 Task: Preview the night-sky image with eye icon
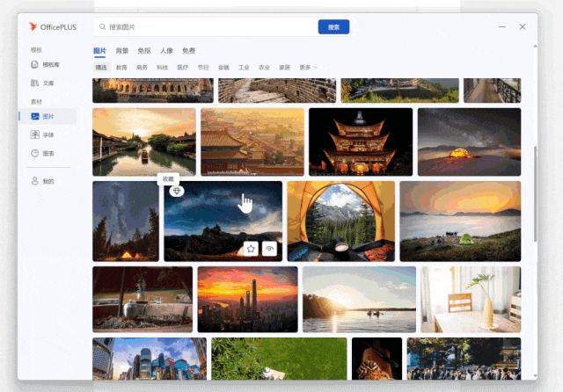(269, 249)
